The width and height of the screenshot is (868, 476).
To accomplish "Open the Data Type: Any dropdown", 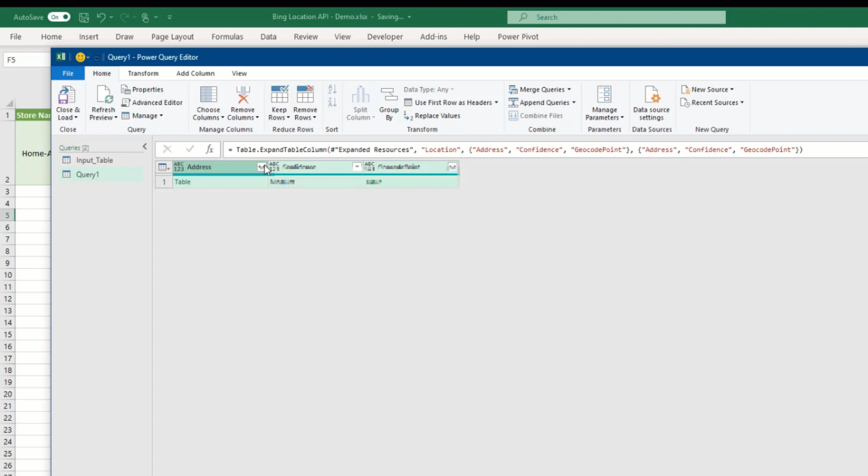I will click(429, 89).
